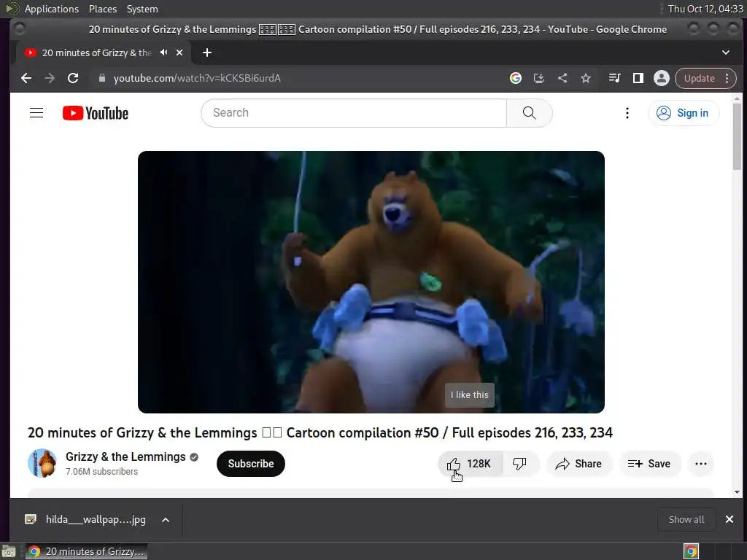This screenshot has width=747, height=560.
Task: Open the Grizzy & the Lemmings channel name
Action: (x=125, y=456)
